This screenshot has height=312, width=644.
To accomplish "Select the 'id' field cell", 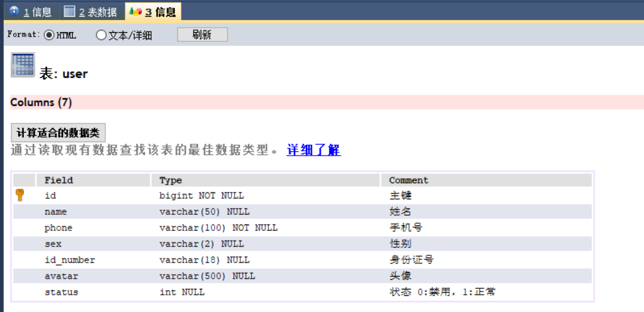I will coord(93,196).
